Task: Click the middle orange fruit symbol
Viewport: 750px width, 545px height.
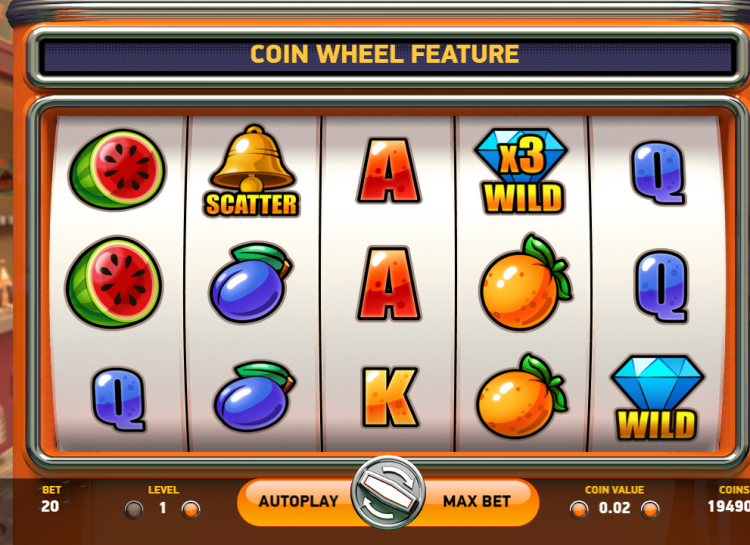Action: tap(525, 282)
